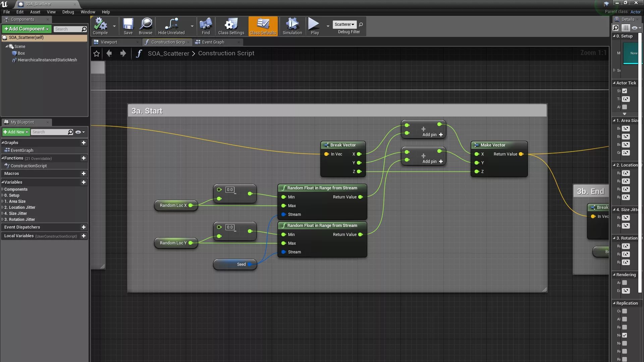Click the Compile toolbar icon
This screenshot has height=362, width=644.
coord(100,26)
